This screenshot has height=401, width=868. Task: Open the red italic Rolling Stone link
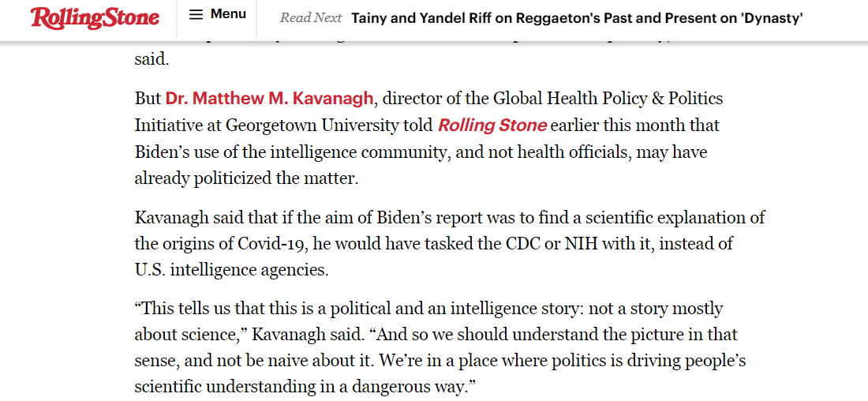pos(492,126)
